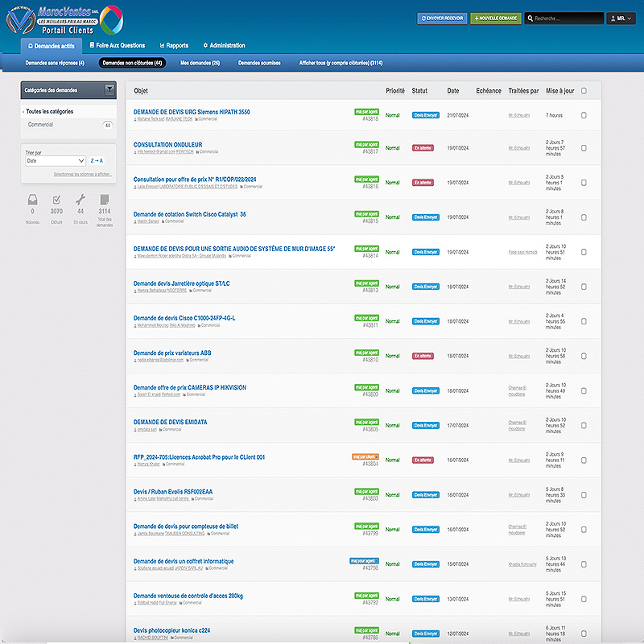Viewport: 644px width, 644px height.
Task: Click the Z→A sort order button
Action: click(x=97, y=161)
